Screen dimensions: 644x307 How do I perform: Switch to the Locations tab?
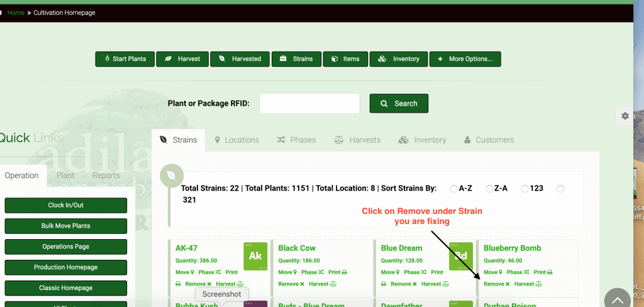pyautogui.click(x=237, y=140)
